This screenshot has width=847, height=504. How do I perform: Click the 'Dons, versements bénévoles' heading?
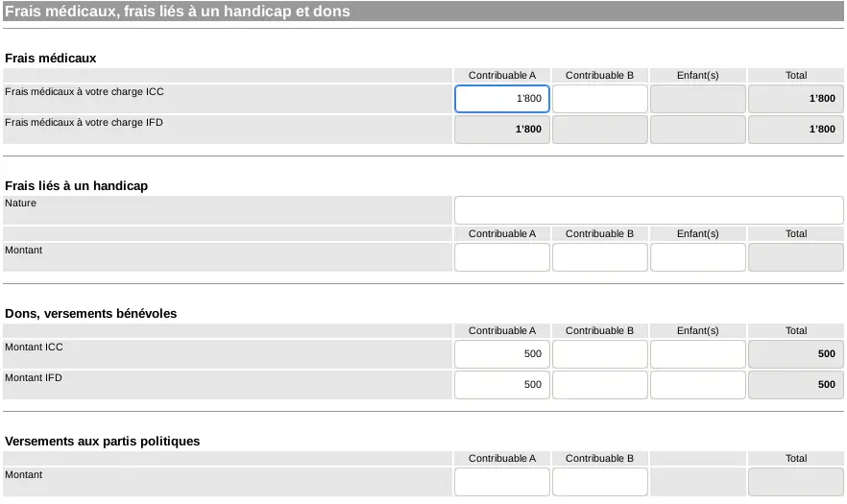90,314
